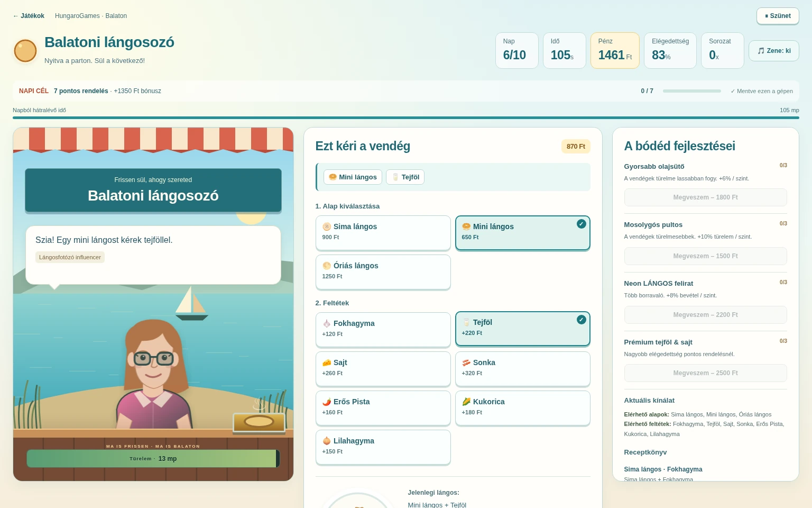The image size is (812, 508).
Task: Select the Sima lángos base option
Action: tap(383, 233)
